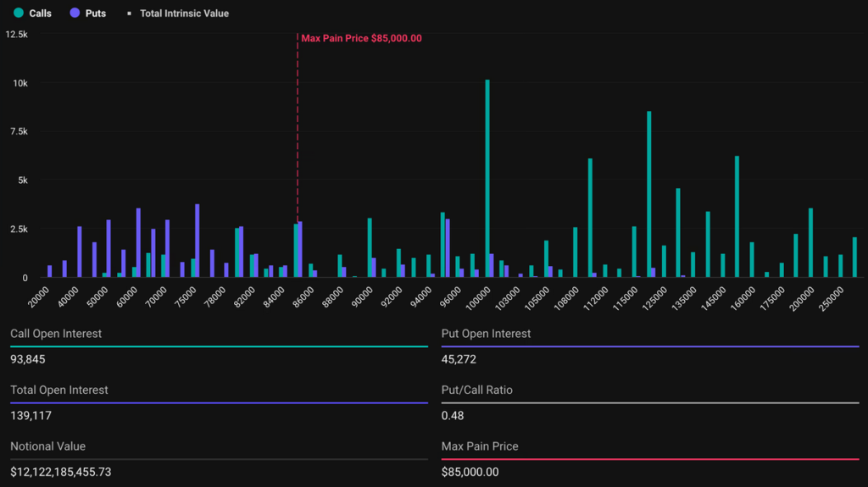Select the tallest teal call bar

[487, 178]
